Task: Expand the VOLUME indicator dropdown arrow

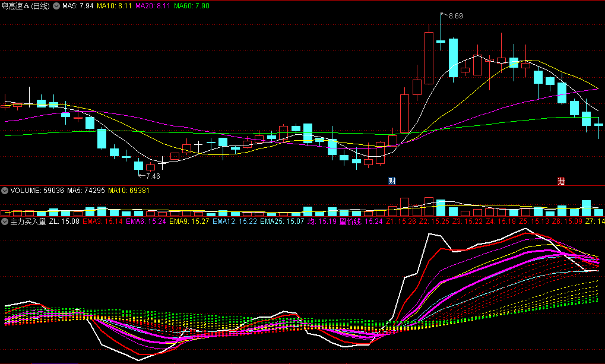Action: (5, 190)
